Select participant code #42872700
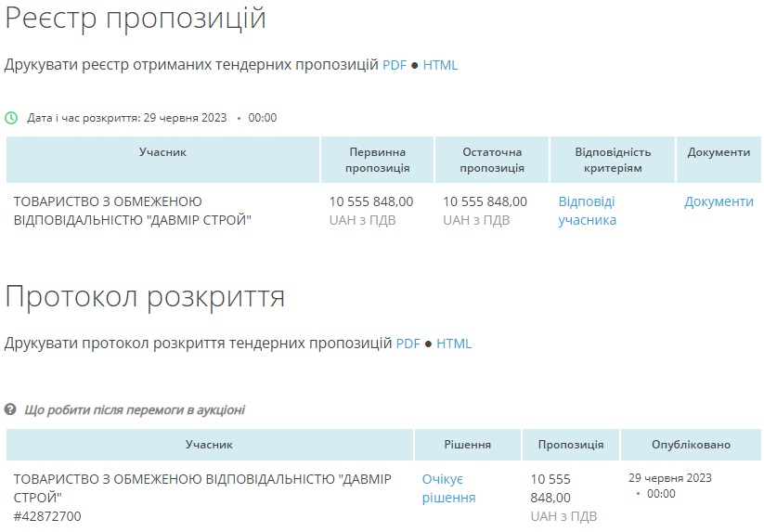Image resolution: width=764 pixels, height=532 pixels. tap(47, 516)
